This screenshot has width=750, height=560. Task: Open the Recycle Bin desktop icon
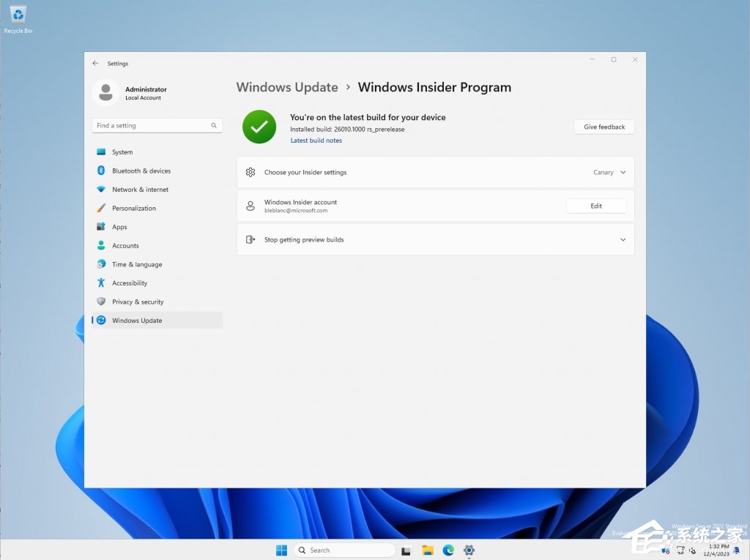pyautogui.click(x=18, y=16)
